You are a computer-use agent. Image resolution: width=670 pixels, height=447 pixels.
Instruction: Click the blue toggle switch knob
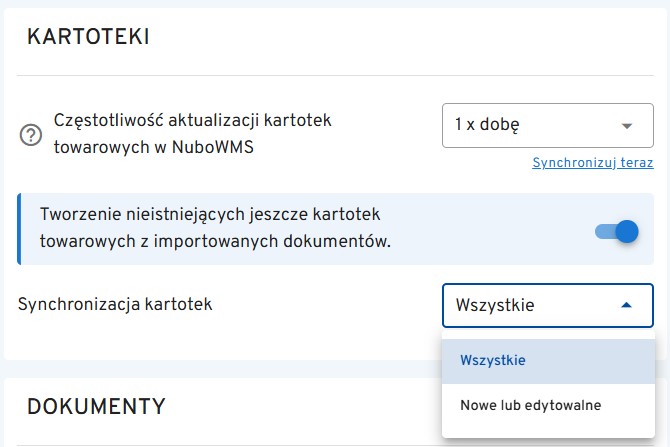pyautogui.click(x=626, y=232)
